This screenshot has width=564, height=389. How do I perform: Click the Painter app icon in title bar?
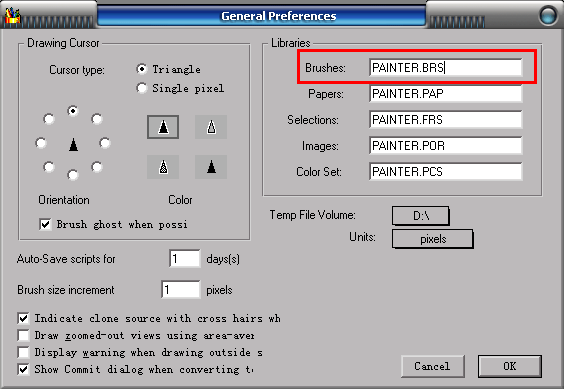13,16
